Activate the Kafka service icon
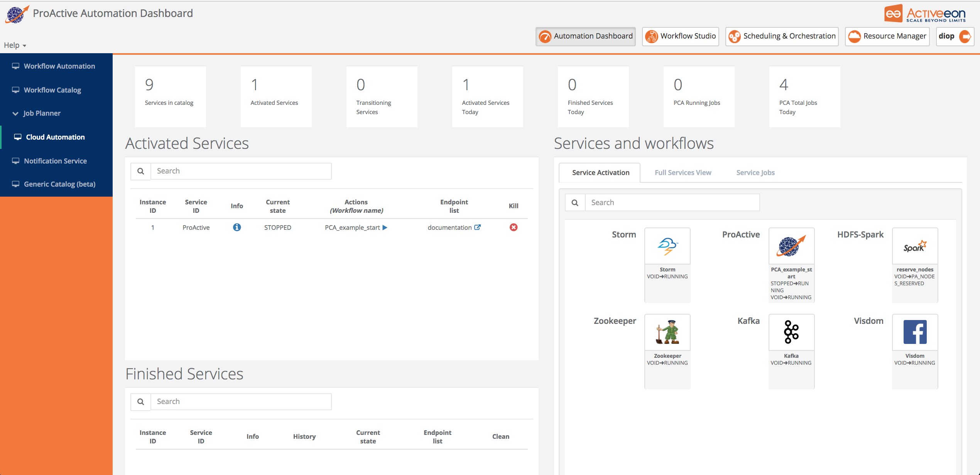Viewport: 980px width, 475px height. coord(791,332)
